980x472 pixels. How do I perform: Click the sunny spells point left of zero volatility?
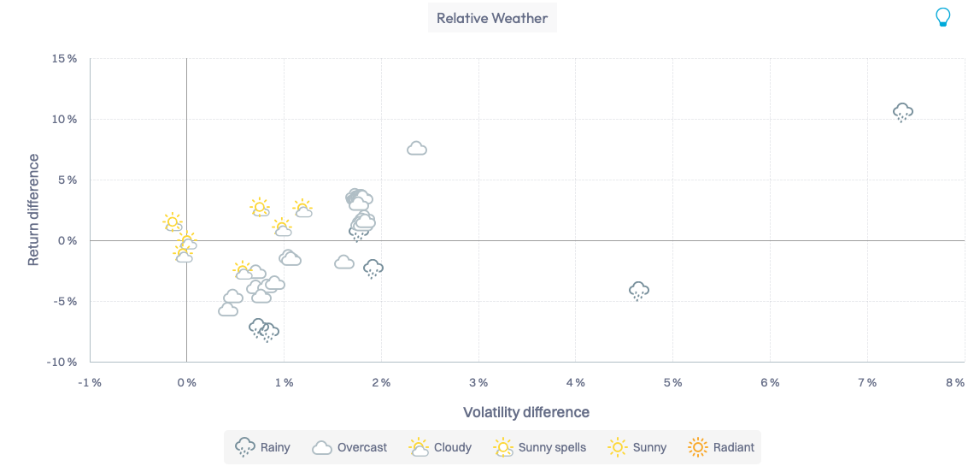click(173, 222)
